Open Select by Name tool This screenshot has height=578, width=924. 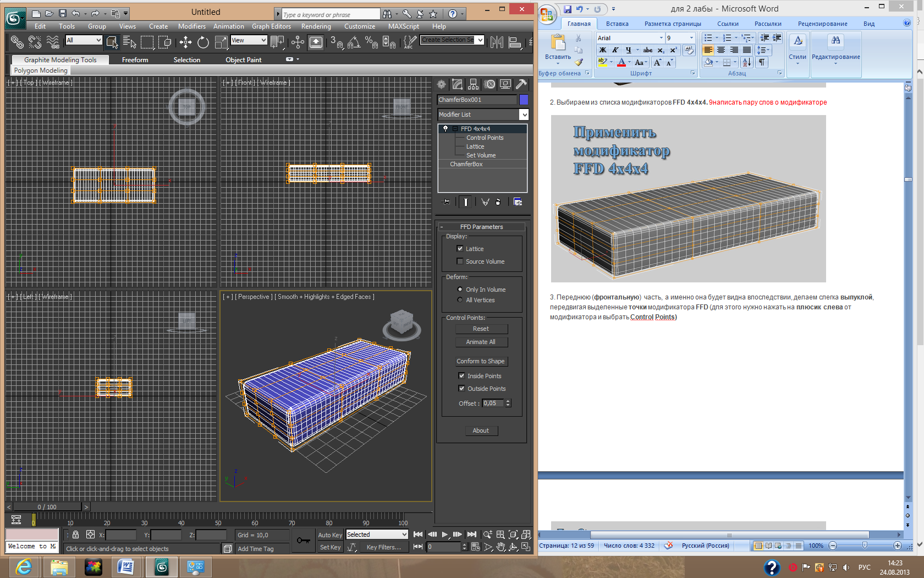130,42
